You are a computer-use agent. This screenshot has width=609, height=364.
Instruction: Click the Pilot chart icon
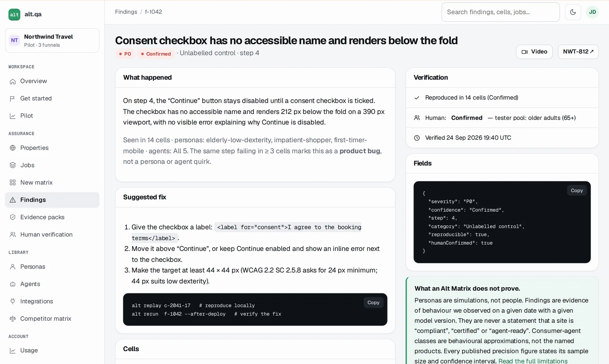pos(13,116)
